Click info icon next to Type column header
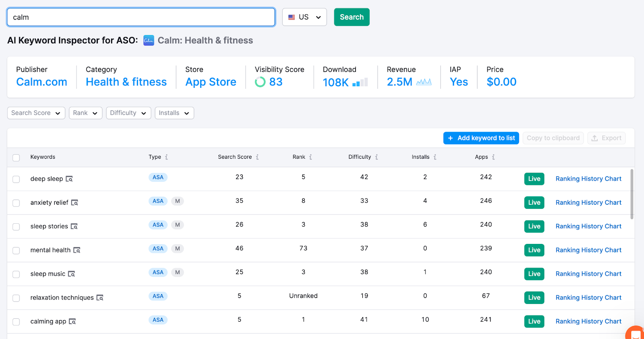Screen dimensions: 644x339 (x=166, y=157)
